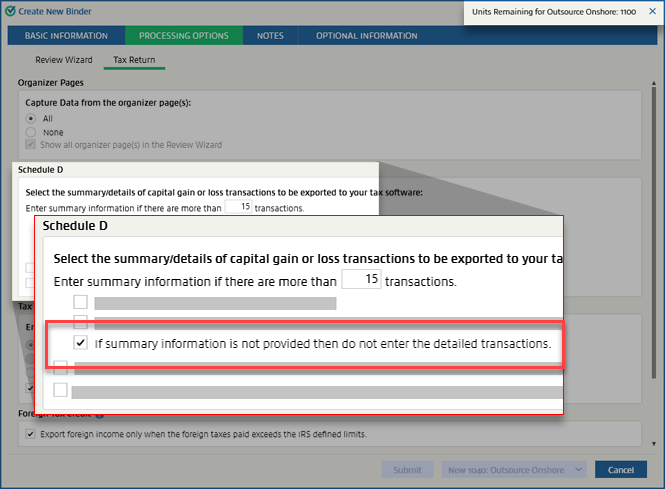Click 'Capture Data from the organizer page(s):' label
The height and width of the screenshot is (489, 665).
pyautogui.click(x=108, y=103)
